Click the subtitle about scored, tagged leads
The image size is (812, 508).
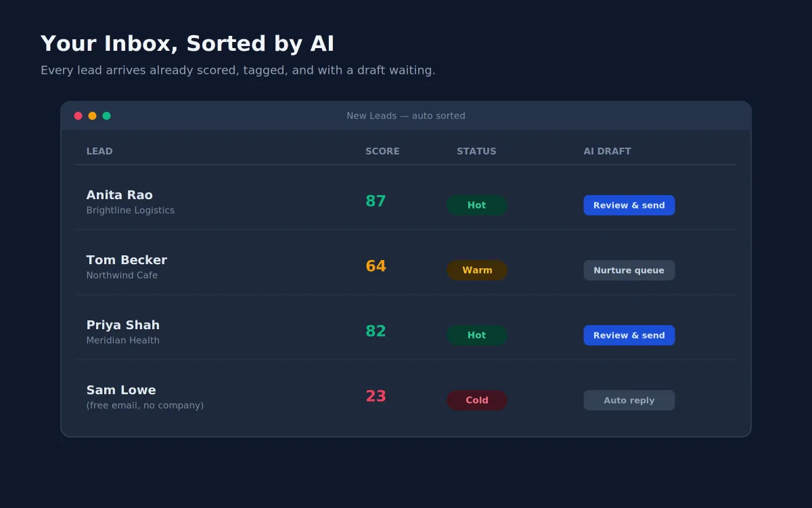(x=238, y=70)
